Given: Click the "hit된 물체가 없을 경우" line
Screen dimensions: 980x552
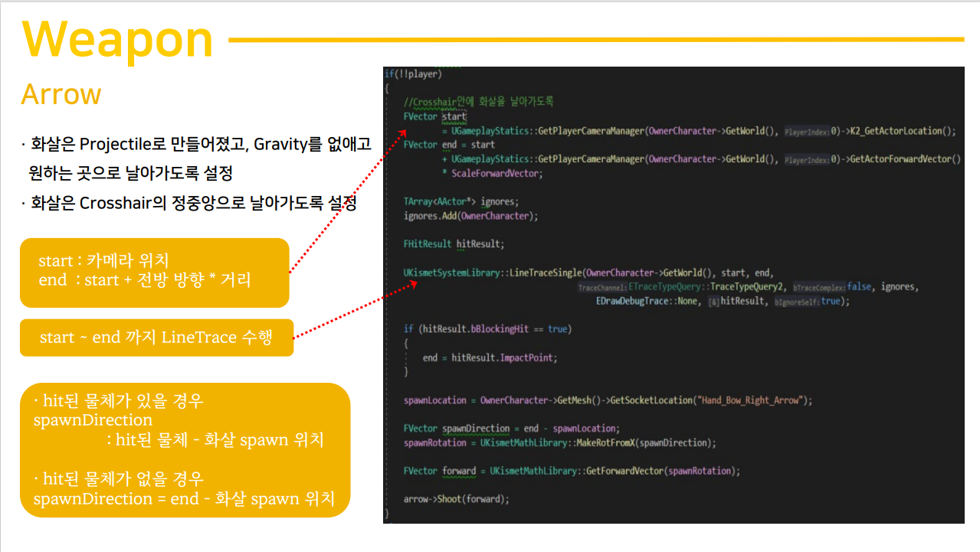Looking at the screenshot, I should [119, 479].
